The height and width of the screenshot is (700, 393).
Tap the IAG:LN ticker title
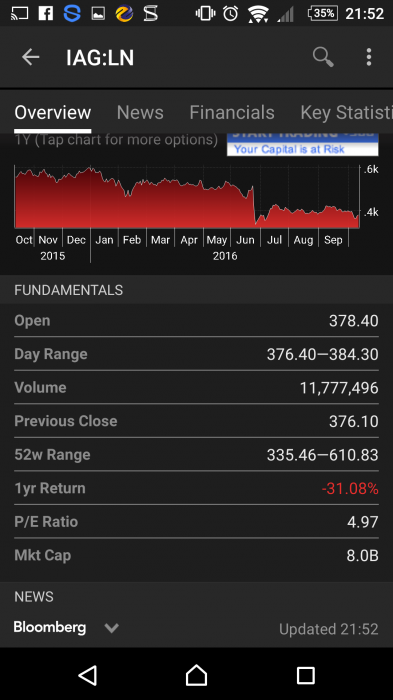(100, 58)
